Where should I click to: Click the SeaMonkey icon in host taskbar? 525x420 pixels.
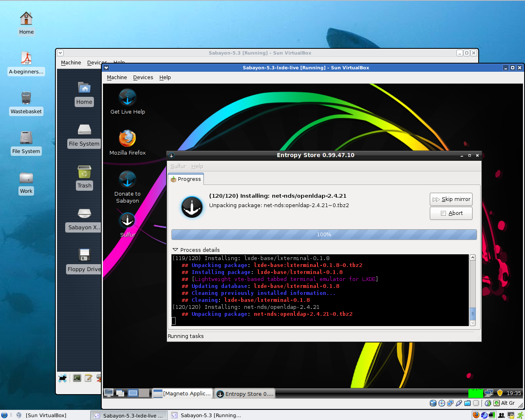[x=484, y=415]
